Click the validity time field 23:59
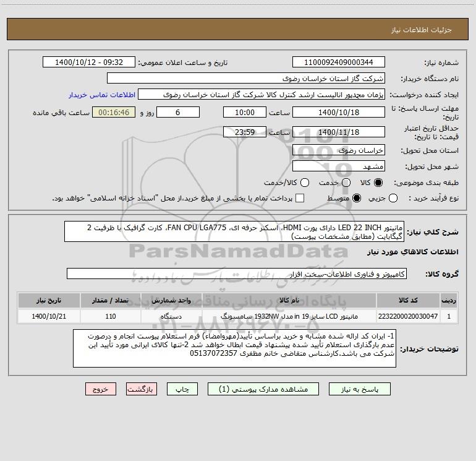Screen dimensions: 476x461 pos(245,132)
